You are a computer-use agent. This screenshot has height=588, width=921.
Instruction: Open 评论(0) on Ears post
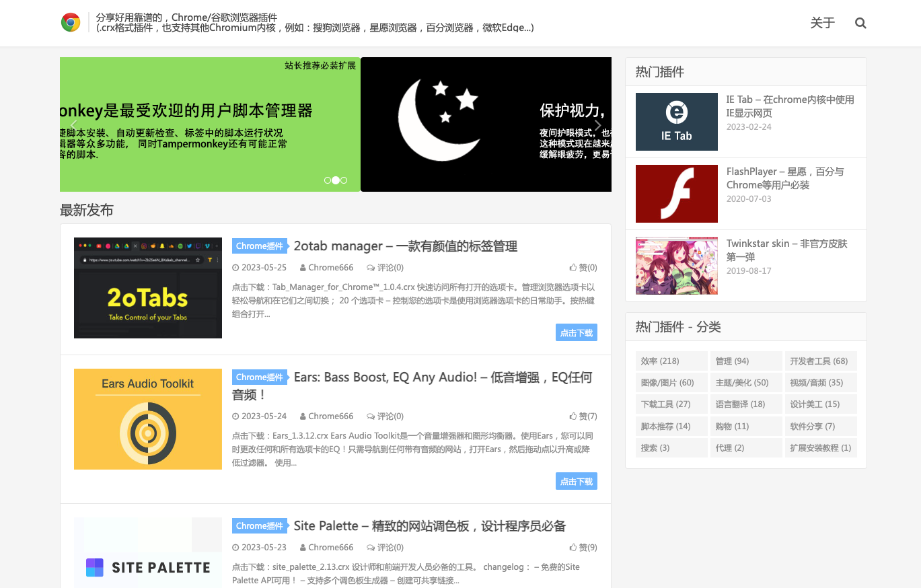(385, 416)
